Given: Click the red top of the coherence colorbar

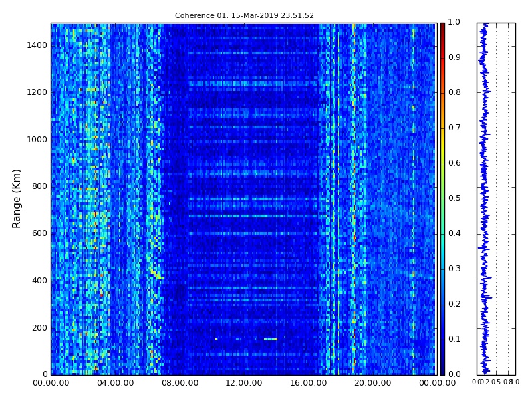Looking at the screenshot, I should click(x=442, y=31).
